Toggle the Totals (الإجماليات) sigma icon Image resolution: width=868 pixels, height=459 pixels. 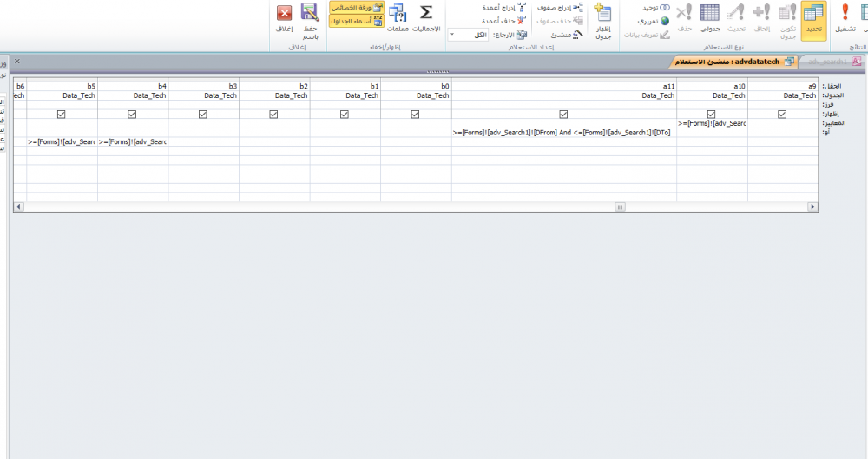pos(426,16)
